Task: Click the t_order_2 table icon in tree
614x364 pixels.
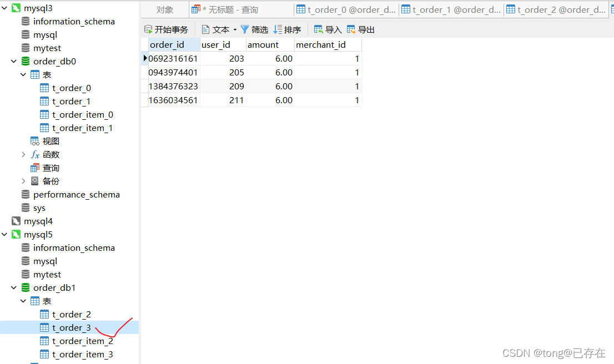Action: (44, 314)
